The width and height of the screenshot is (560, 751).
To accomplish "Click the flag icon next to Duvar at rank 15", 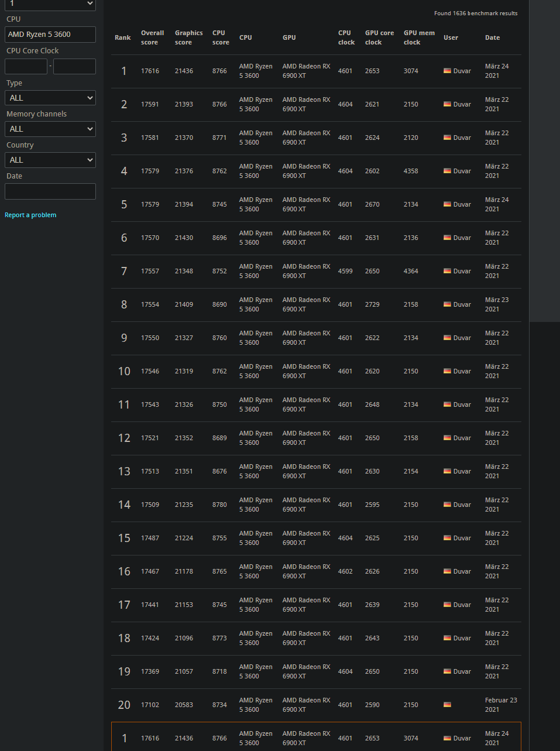I will coord(447,537).
